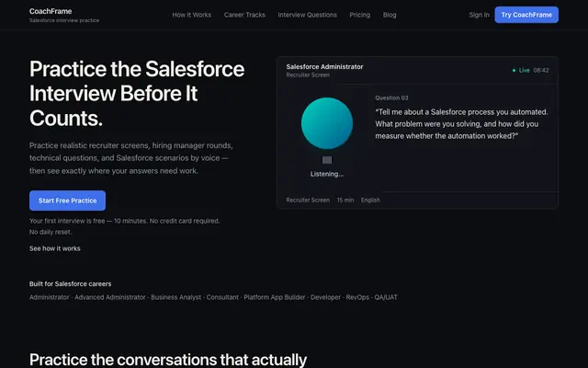Image resolution: width=588 pixels, height=368 pixels.
Task: Open the Blog nav link
Action: 390,15
